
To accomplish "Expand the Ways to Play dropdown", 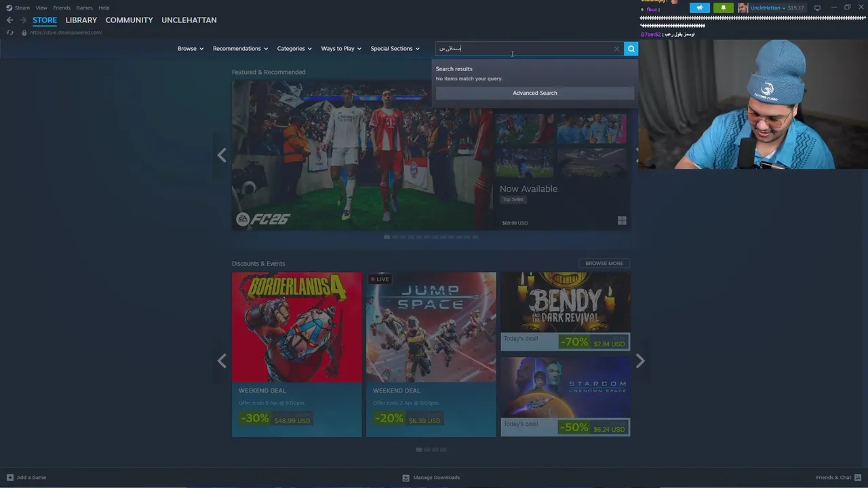I will tap(341, 49).
